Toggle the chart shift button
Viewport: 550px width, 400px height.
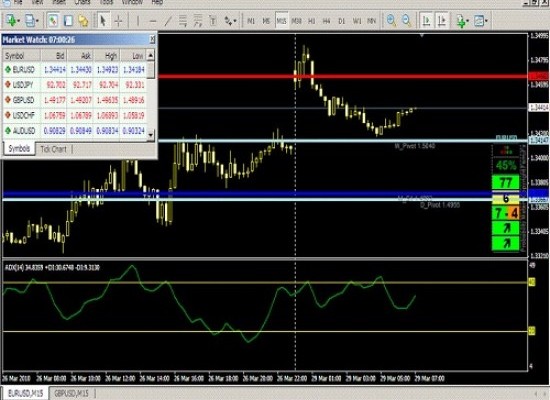pyautogui.click(x=442, y=21)
